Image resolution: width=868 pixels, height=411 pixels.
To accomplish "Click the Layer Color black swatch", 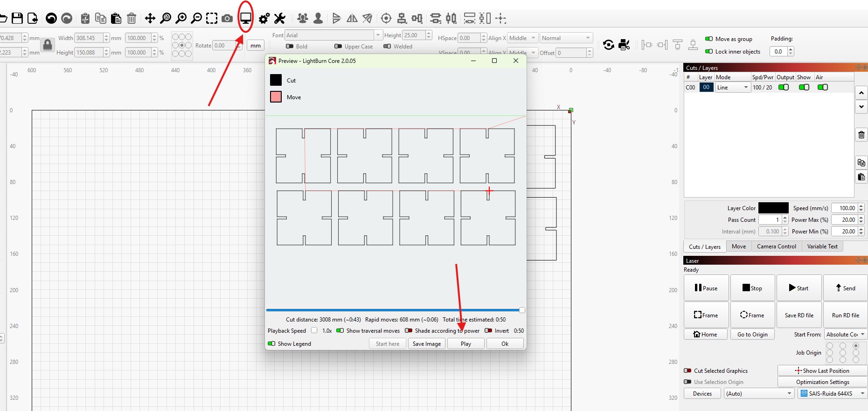I will click(x=773, y=208).
